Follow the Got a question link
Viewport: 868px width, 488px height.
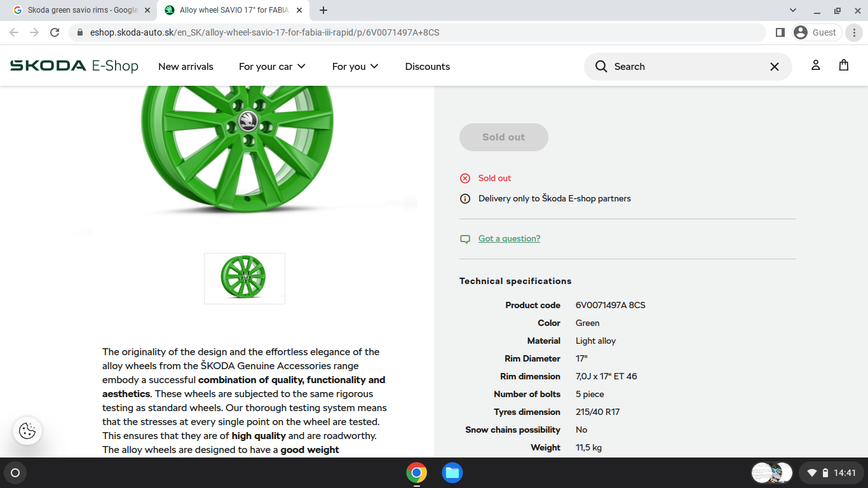508,238
